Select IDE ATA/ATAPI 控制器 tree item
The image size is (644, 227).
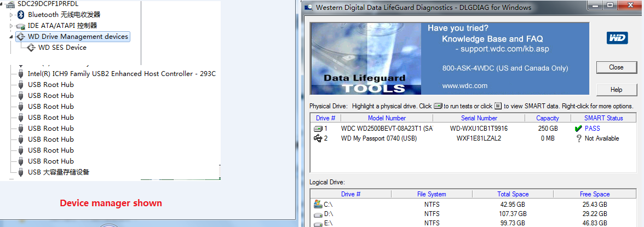(x=62, y=26)
